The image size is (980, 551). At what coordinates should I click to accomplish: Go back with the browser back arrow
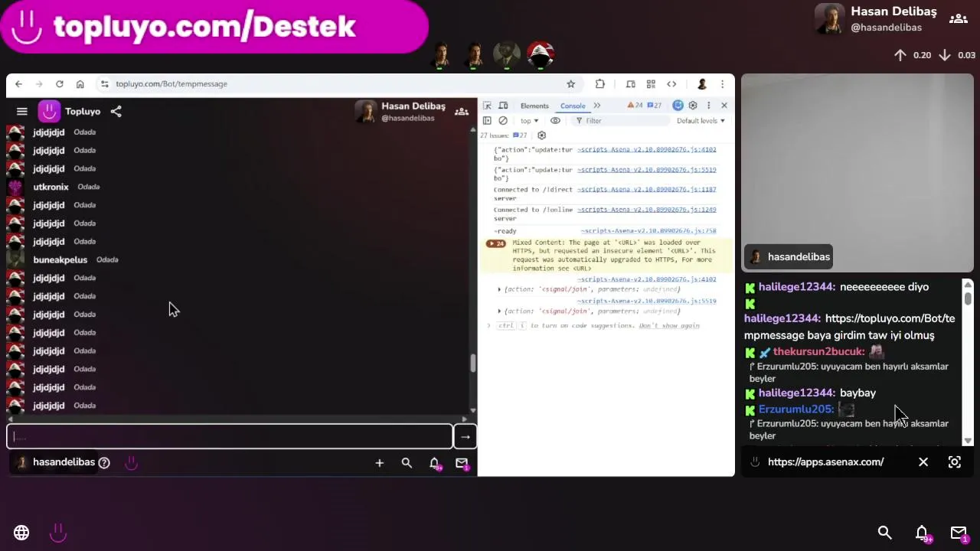(x=18, y=84)
